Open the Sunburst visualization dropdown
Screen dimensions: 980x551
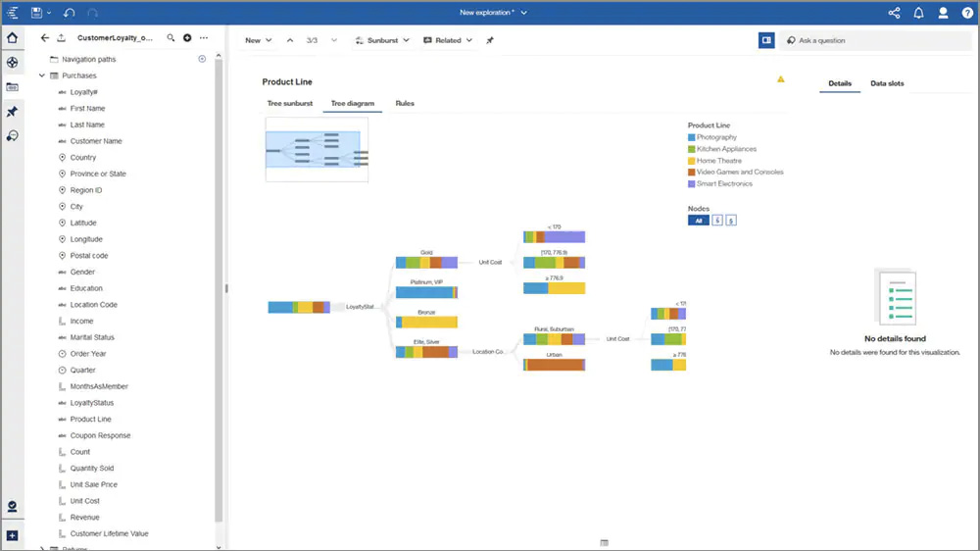coord(382,40)
